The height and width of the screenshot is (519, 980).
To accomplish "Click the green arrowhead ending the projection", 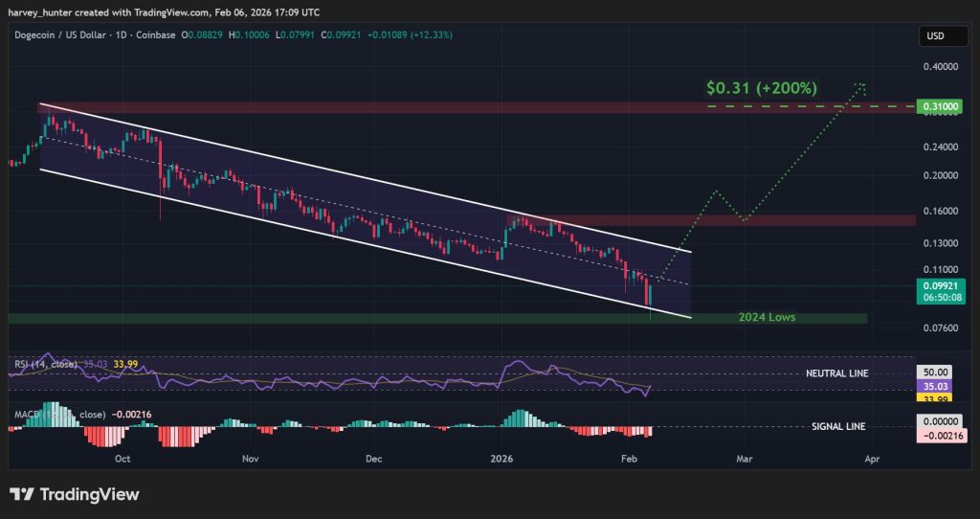I will point(860,88).
